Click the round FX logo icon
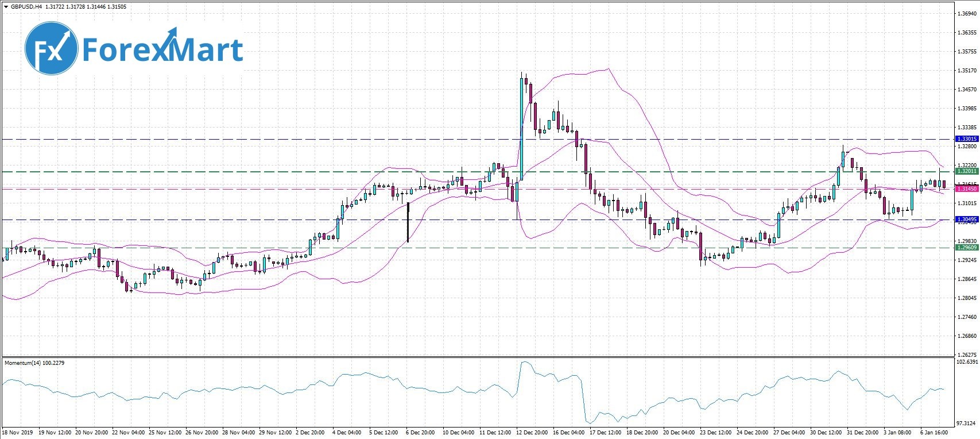The width and height of the screenshot is (980, 439). [51, 48]
